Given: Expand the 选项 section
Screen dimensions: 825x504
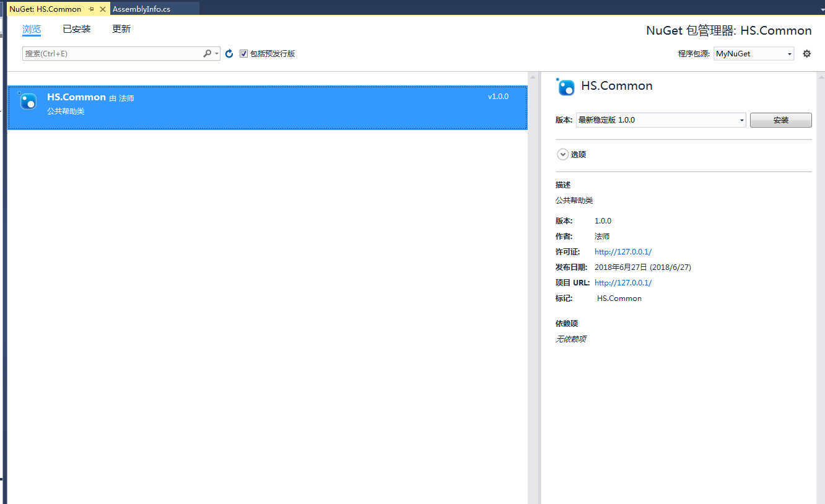Looking at the screenshot, I should click(562, 155).
